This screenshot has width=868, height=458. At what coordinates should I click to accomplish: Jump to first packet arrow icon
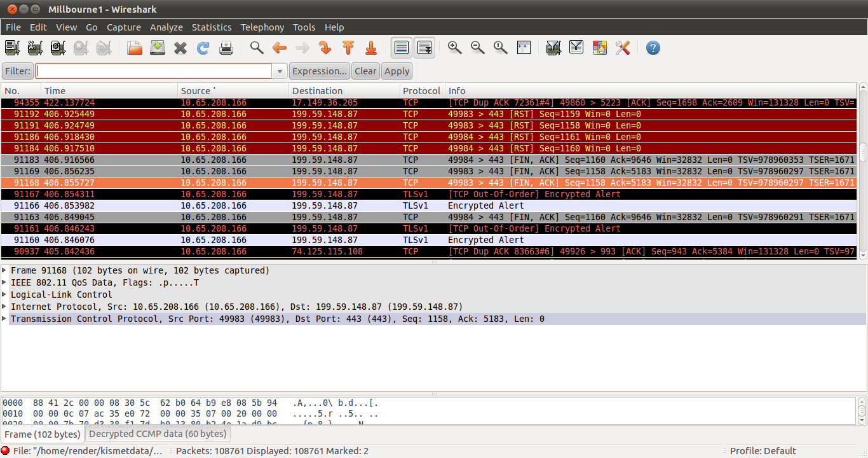(348, 48)
